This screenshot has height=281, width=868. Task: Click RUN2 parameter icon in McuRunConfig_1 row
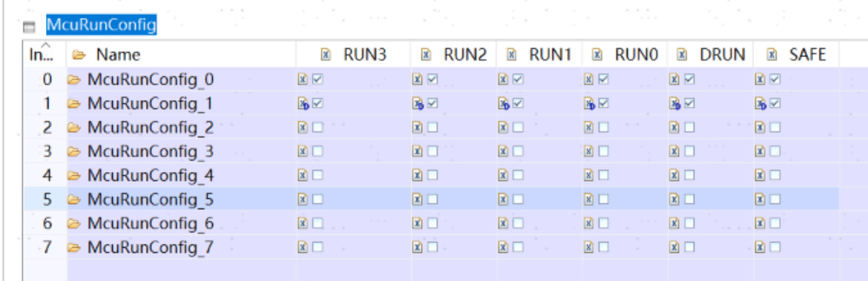click(x=418, y=104)
